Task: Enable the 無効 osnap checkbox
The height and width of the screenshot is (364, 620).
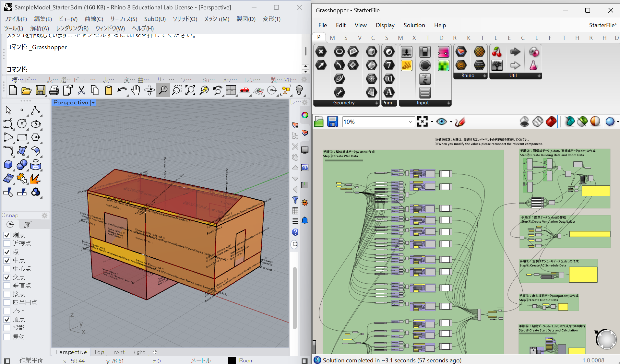Action: 7,337
